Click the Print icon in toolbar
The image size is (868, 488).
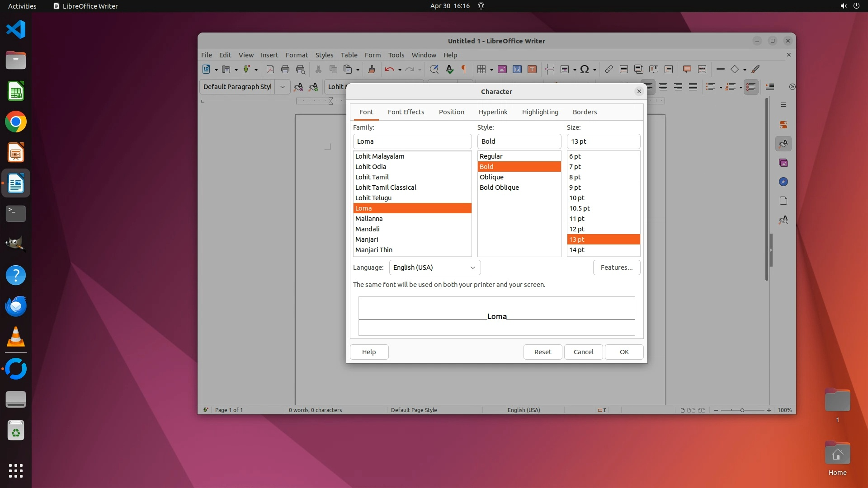285,69
